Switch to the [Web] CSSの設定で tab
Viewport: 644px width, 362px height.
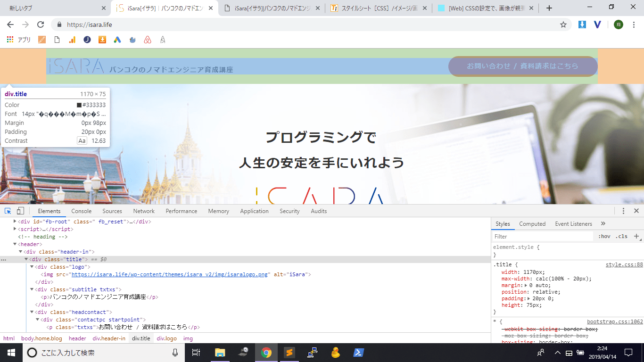tap(486, 8)
